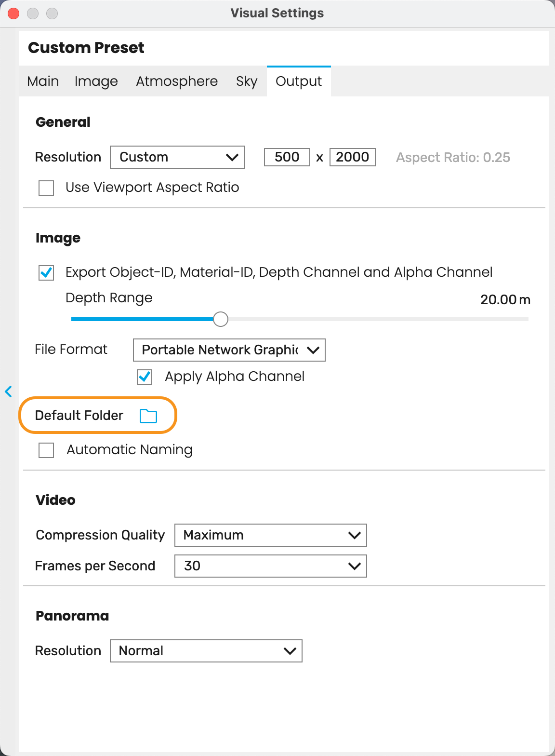Open the General Resolution Custom dropdown
This screenshot has height=756, width=555.
point(177,157)
